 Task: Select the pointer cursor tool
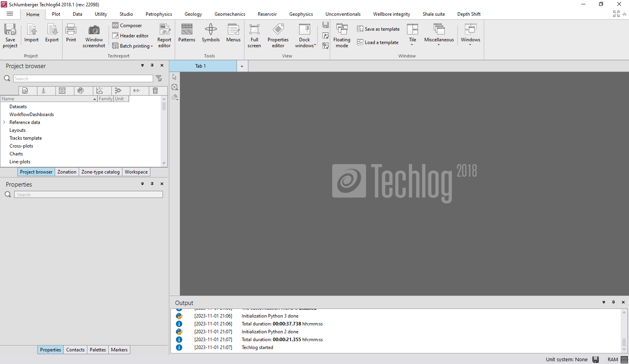(x=175, y=77)
